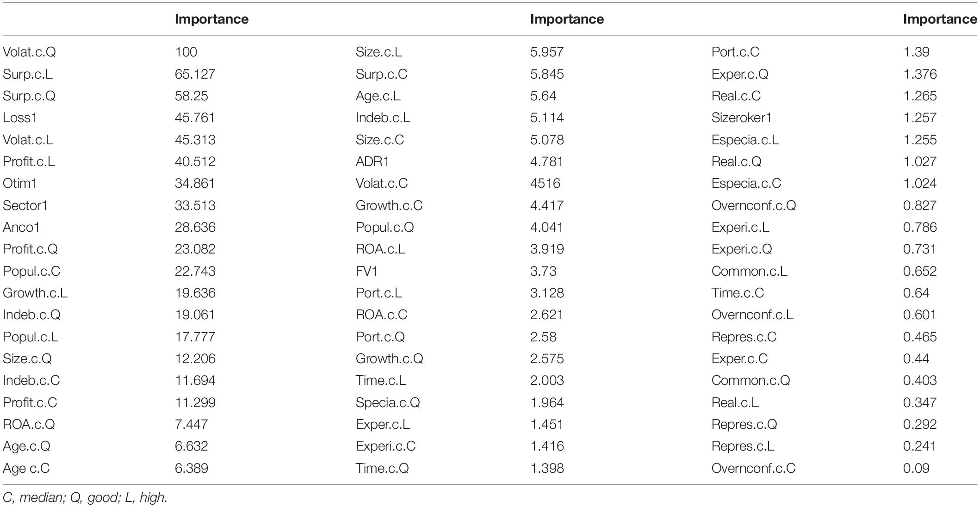Select the table footnote about C, Q, L

85,497
